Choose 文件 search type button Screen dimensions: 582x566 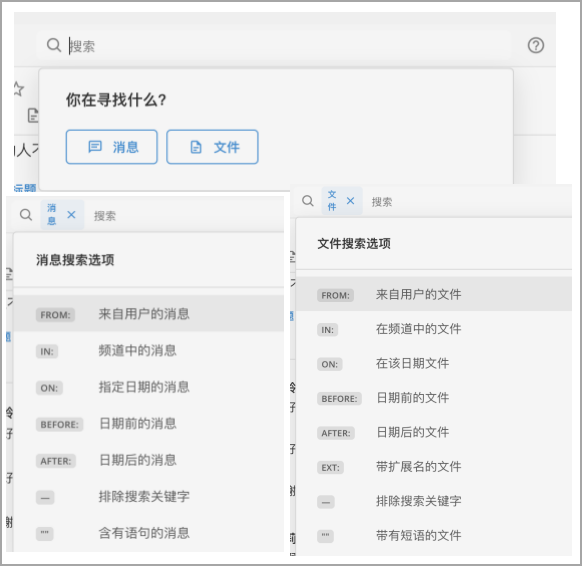point(212,147)
